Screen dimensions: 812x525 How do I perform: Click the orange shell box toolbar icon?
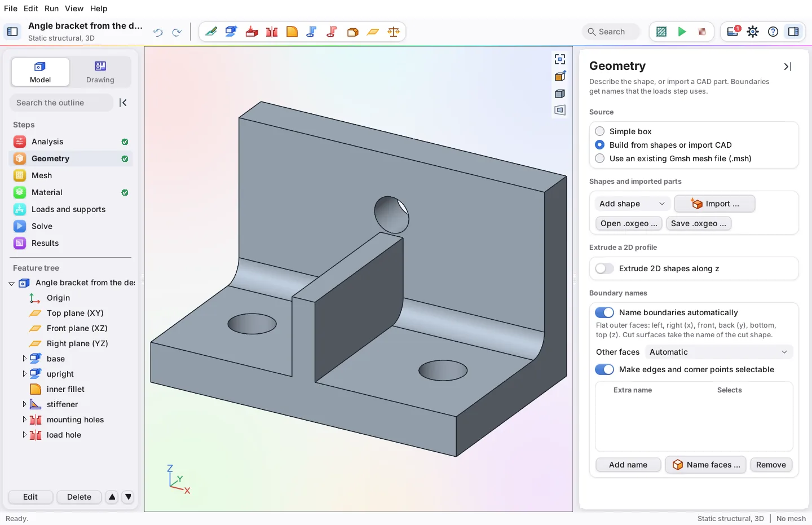(353, 32)
